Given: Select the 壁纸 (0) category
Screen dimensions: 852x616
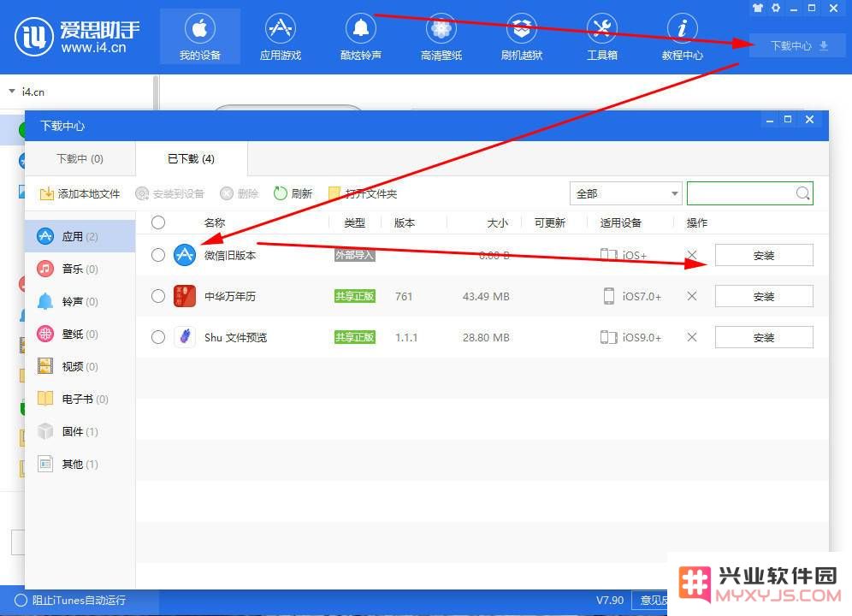Looking at the screenshot, I should coord(80,334).
